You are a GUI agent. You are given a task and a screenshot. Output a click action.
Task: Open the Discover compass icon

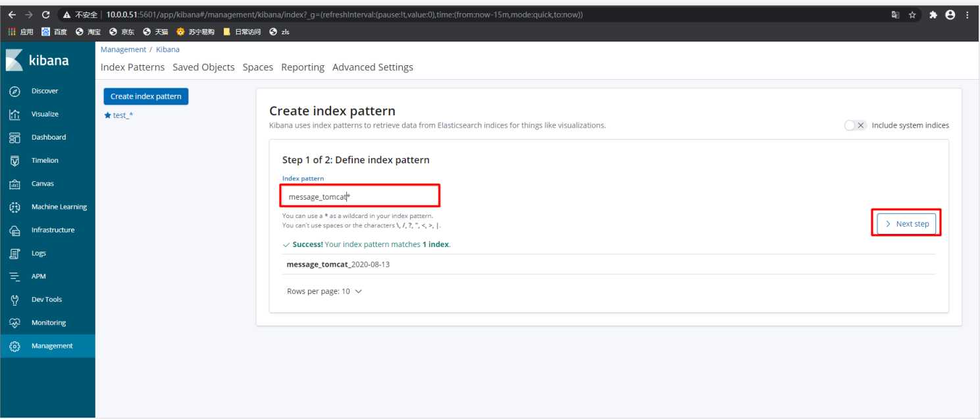tap(14, 91)
